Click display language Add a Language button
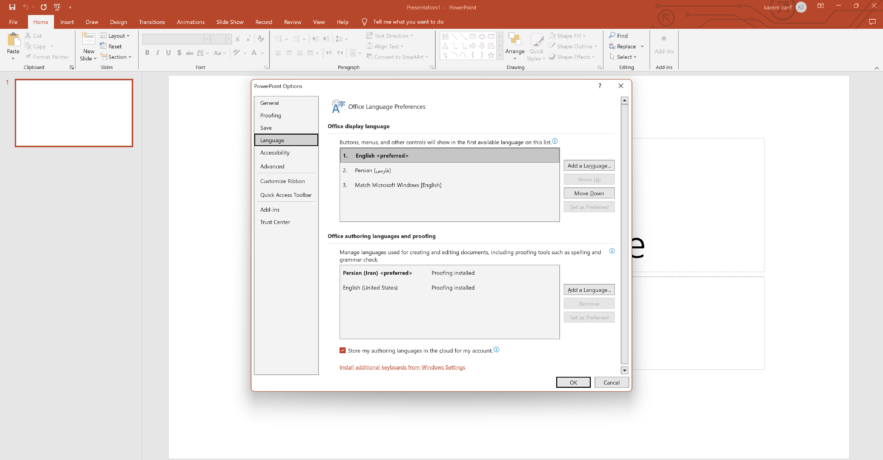 coord(589,166)
